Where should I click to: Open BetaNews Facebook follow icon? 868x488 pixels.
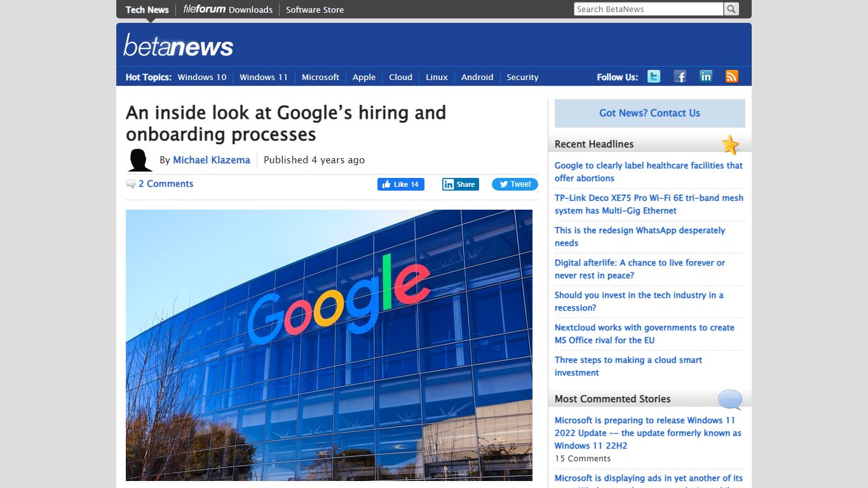pos(680,76)
